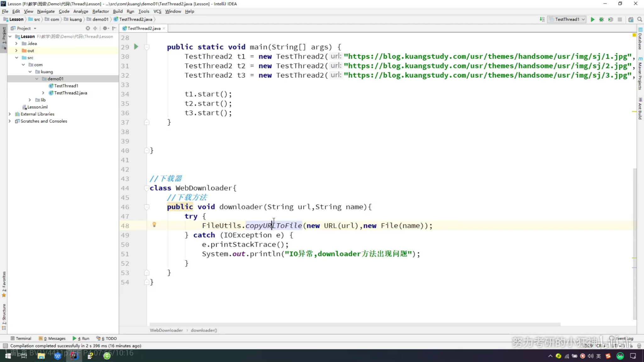Open the Run tool window
This screenshot has width=644, height=362.
click(x=81, y=338)
